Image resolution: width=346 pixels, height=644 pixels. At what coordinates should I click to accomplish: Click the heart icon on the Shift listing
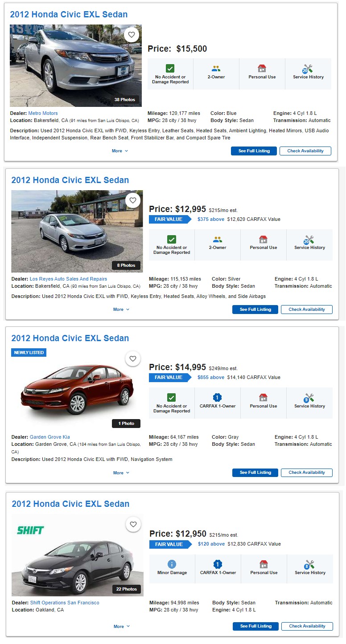[x=133, y=525]
